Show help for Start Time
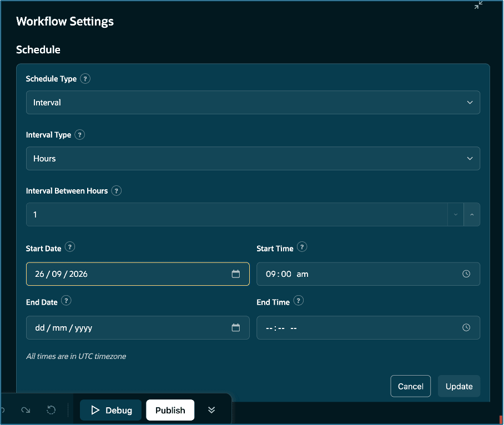The image size is (504, 425). (x=302, y=247)
